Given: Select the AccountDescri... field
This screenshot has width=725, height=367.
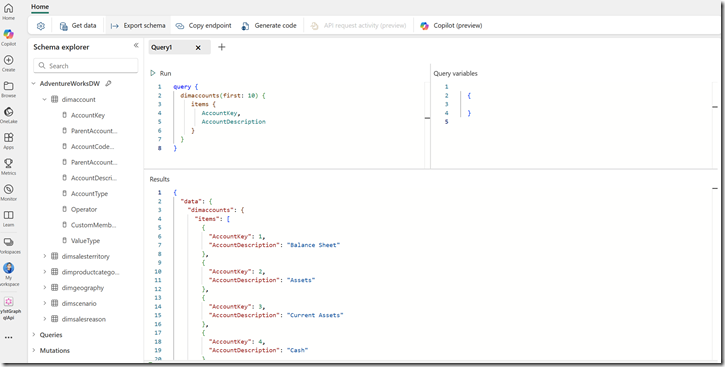Looking at the screenshot, I should 94,178.
